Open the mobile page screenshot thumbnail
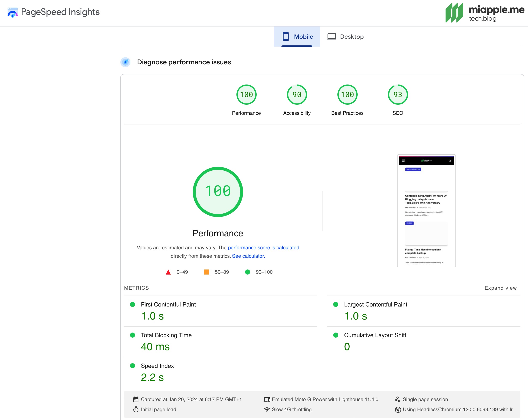 (x=426, y=211)
